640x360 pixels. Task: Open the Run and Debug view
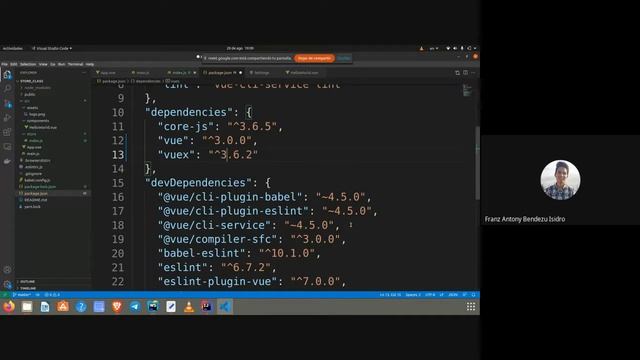[x=7, y=118]
